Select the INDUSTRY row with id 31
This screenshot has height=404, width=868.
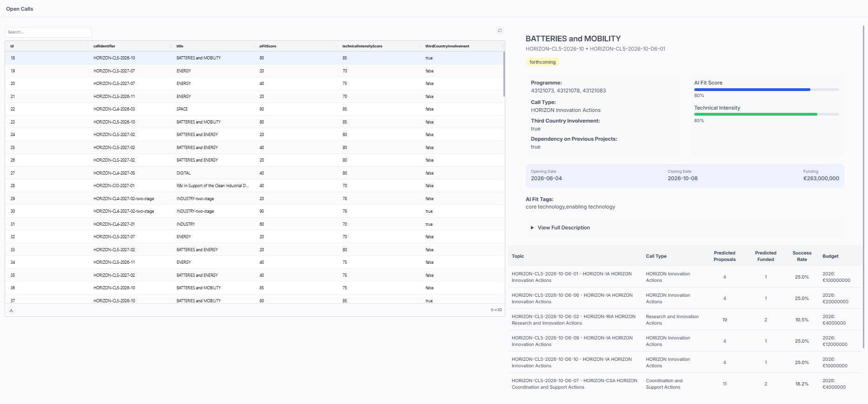click(x=185, y=224)
